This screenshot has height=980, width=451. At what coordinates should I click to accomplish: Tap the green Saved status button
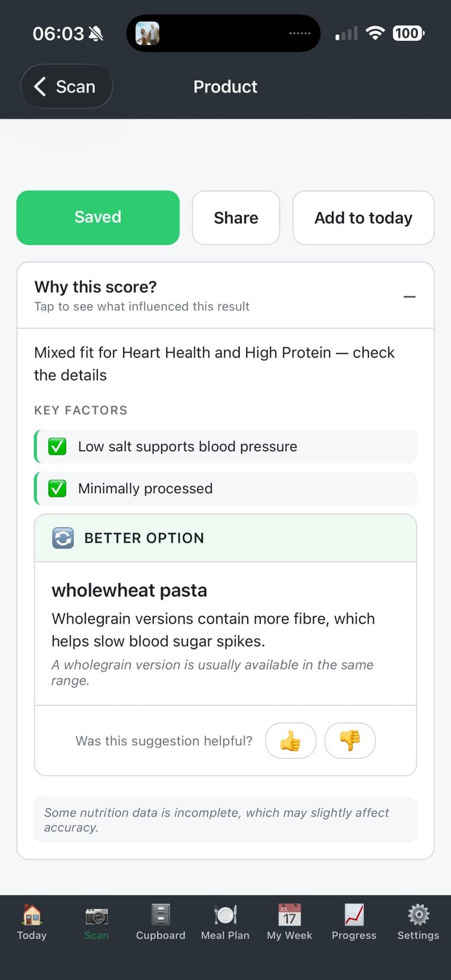98,218
